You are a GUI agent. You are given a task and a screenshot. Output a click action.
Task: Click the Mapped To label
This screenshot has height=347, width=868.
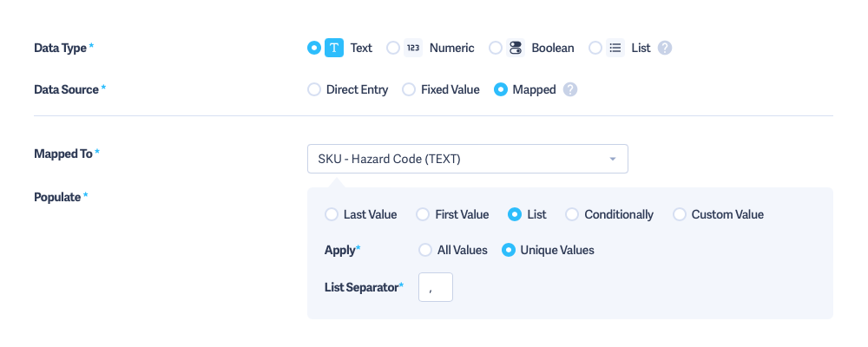pos(63,154)
